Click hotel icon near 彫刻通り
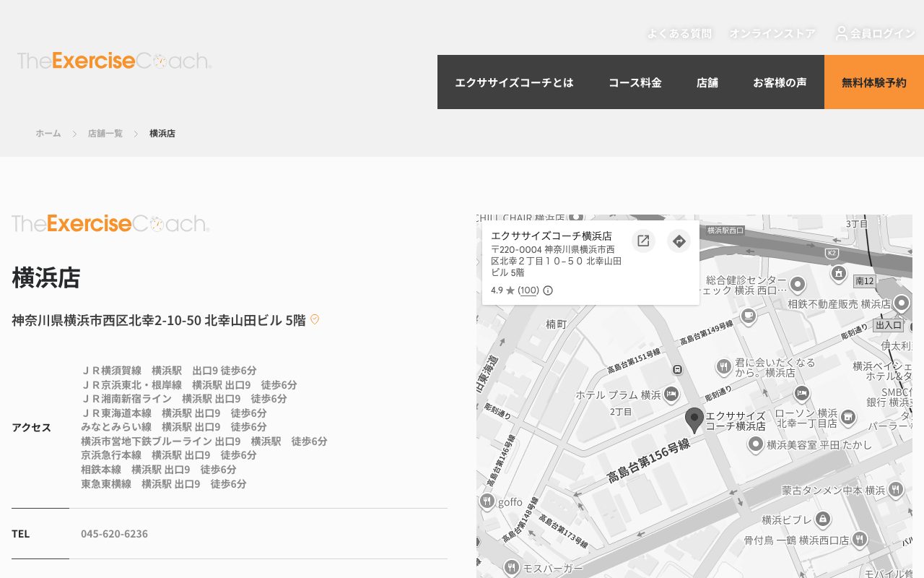924x578 pixels. (x=801, y=394)
